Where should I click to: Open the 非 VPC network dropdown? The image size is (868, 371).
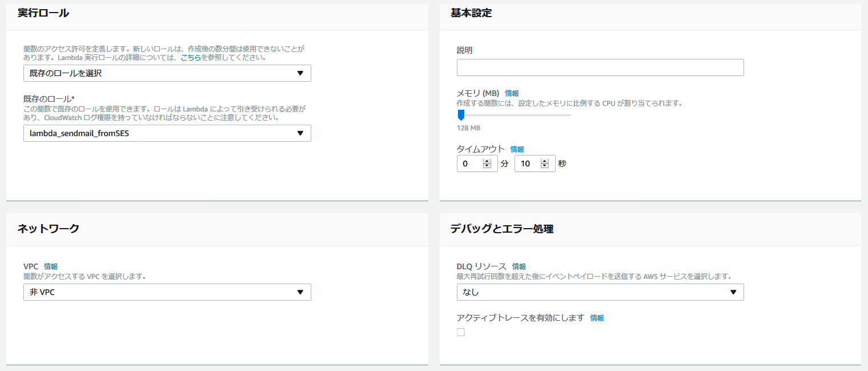point(167,292)
